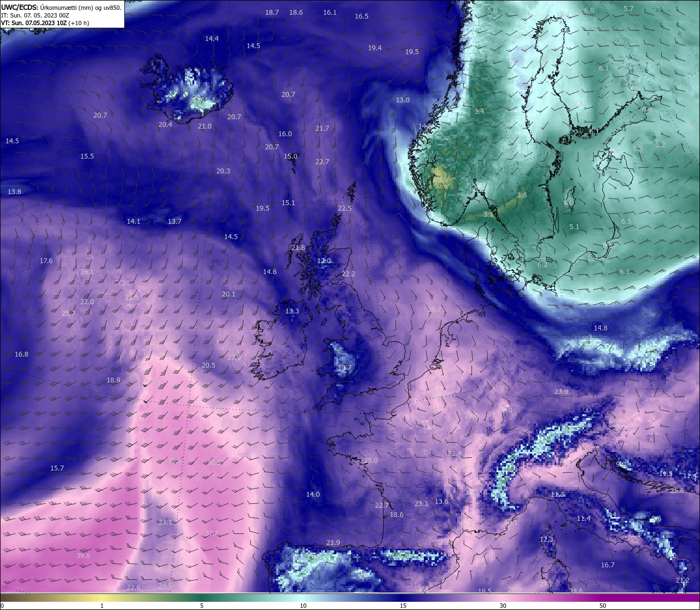The image size is (700, 610).
Task: Click the 30 mark on color scale
Action: click(x=503, y=606)
